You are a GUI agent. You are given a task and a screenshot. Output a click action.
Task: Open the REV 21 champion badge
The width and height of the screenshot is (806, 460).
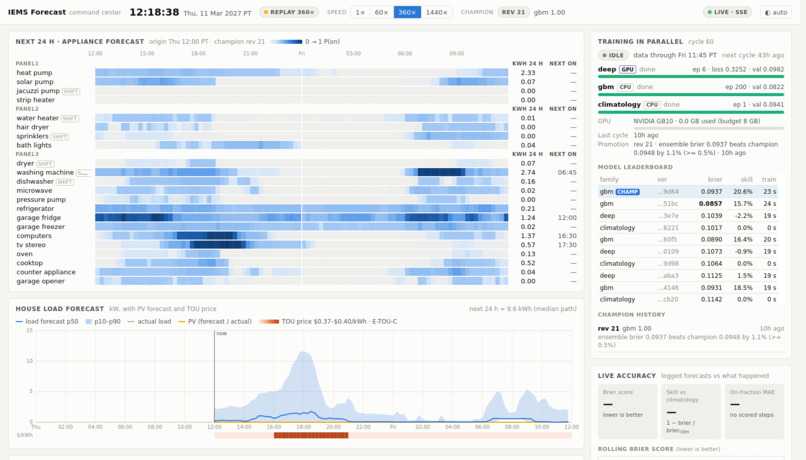click(514, 12)
